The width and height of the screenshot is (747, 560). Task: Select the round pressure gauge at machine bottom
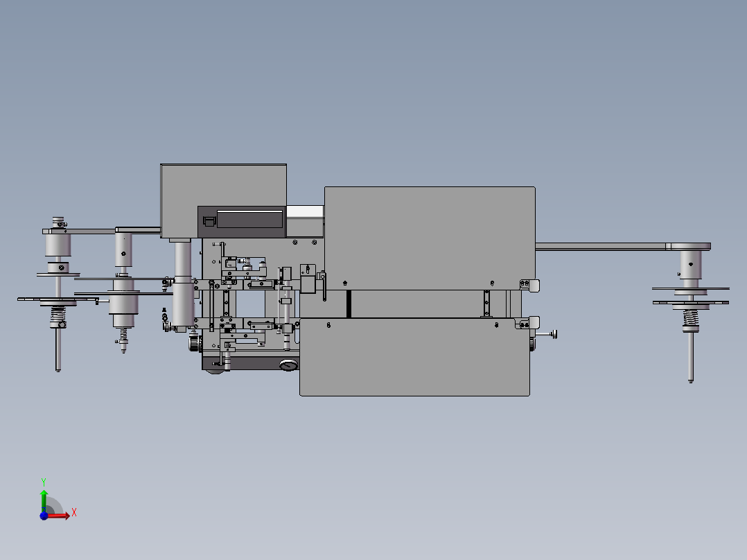(x=288, y=365)
